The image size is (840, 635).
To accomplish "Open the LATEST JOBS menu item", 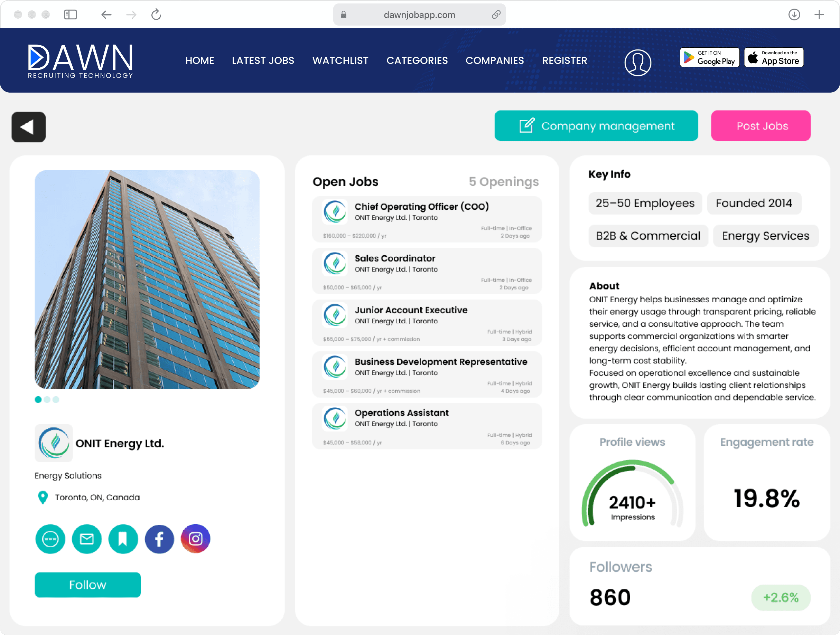I will click(x=263, y=60).
